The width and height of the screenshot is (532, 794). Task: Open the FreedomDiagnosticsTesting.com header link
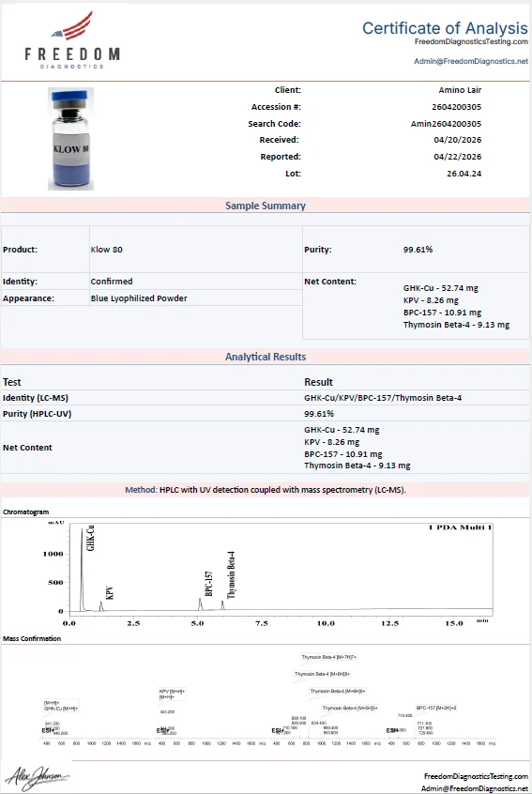[471, 41]
